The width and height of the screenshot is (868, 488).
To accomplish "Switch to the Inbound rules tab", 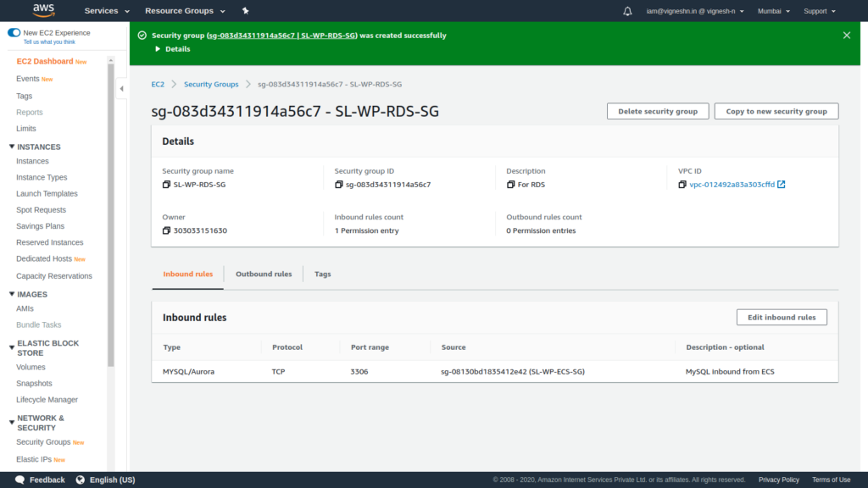I will 187,274.
